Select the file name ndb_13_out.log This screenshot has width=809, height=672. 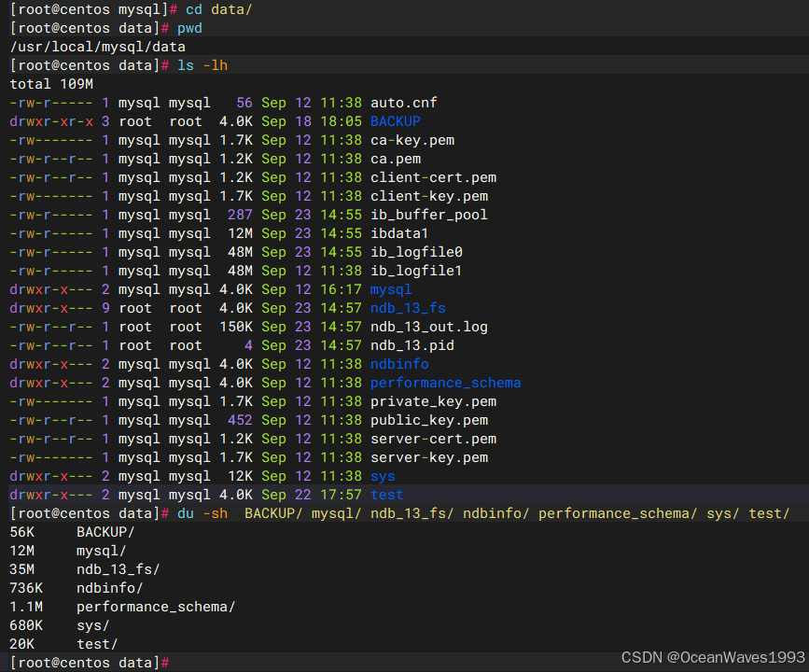coord(428,327)
